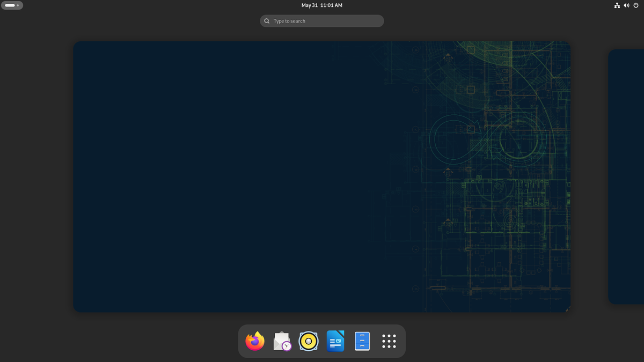This screenshot has width=644, height=362.
Task: Click the large workspace preview in the center
Action: pyautogui.click(x=322, y=176)
